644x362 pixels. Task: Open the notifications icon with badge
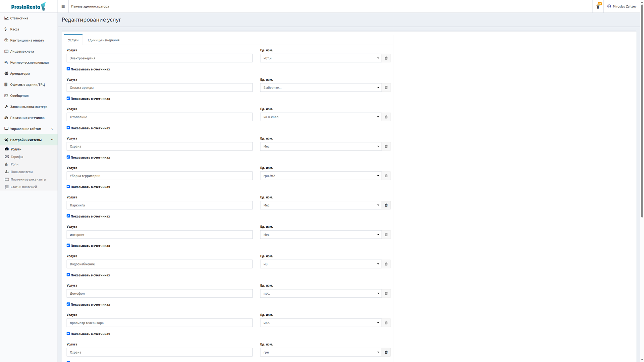pyautogui.click(x=598, y=6)
